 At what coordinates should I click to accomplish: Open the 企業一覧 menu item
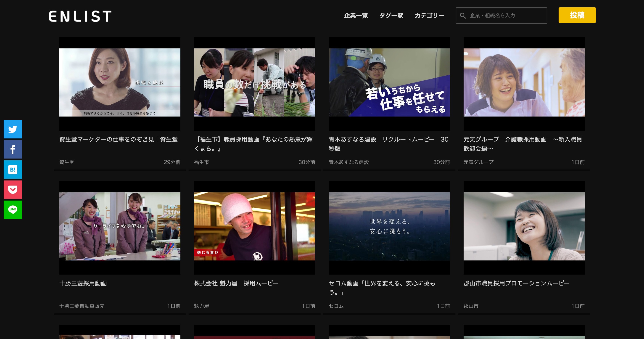356,16
